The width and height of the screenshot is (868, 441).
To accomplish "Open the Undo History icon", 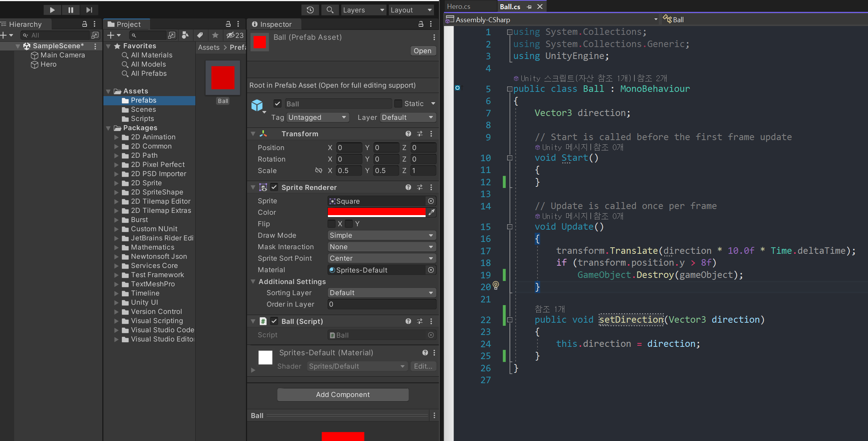I will [310, 10].
